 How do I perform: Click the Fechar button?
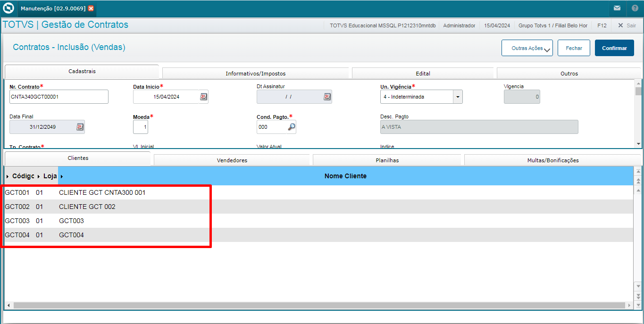pyautogui.click(x=574, y=48)
